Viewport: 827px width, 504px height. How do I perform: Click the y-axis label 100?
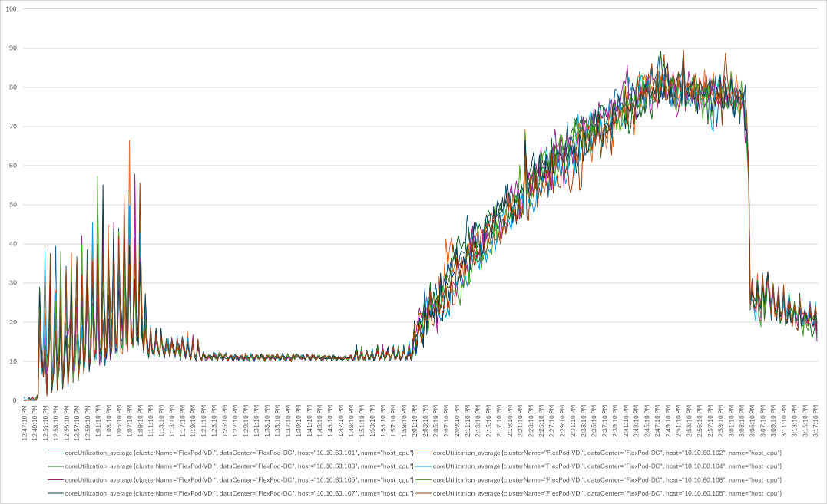click(11, 9)
